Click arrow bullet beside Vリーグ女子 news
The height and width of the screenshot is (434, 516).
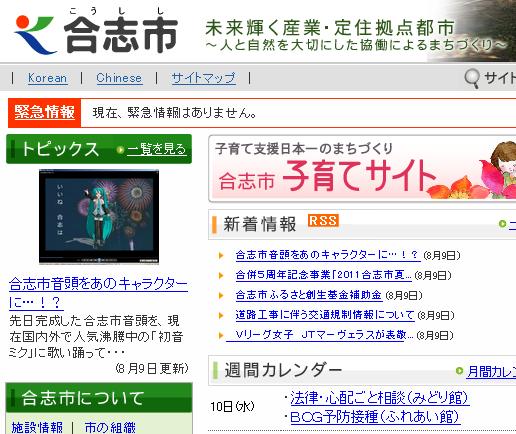point(221,336)
